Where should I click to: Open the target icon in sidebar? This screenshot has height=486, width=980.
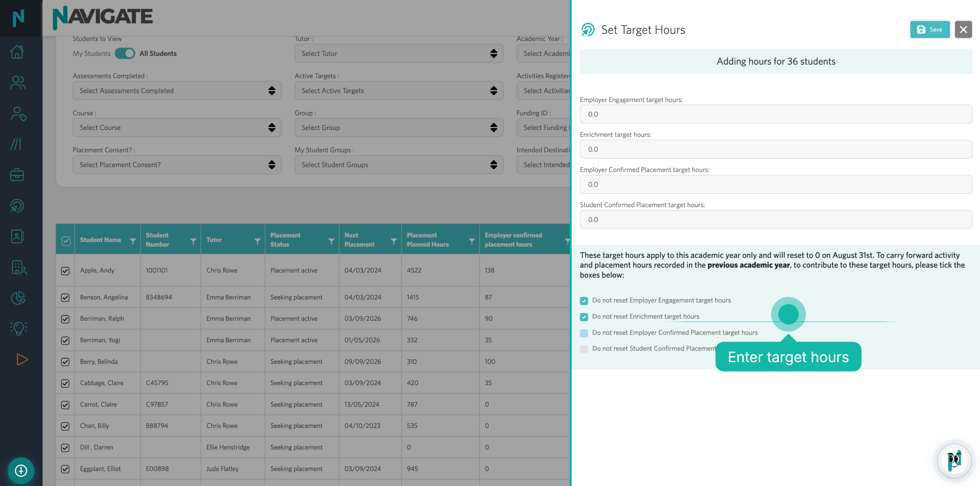click(x=17, y=206)
